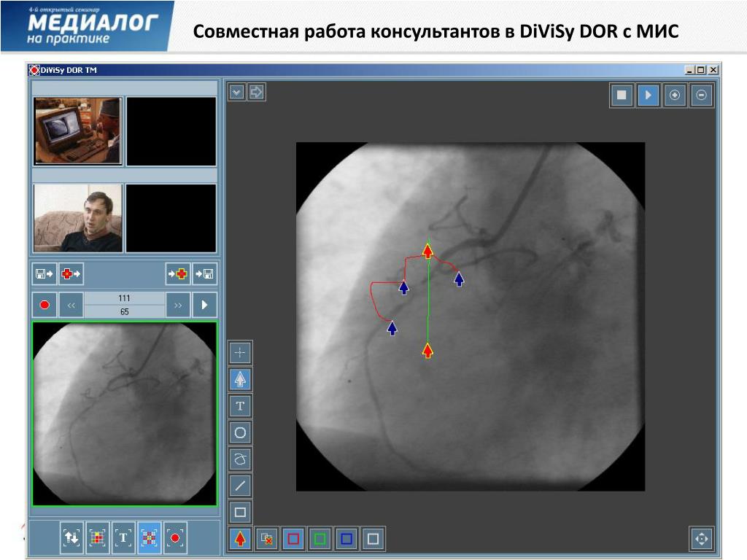Click frame counter value 111
747x560 pixels.
pyautogui.click(x=124, y=298)
